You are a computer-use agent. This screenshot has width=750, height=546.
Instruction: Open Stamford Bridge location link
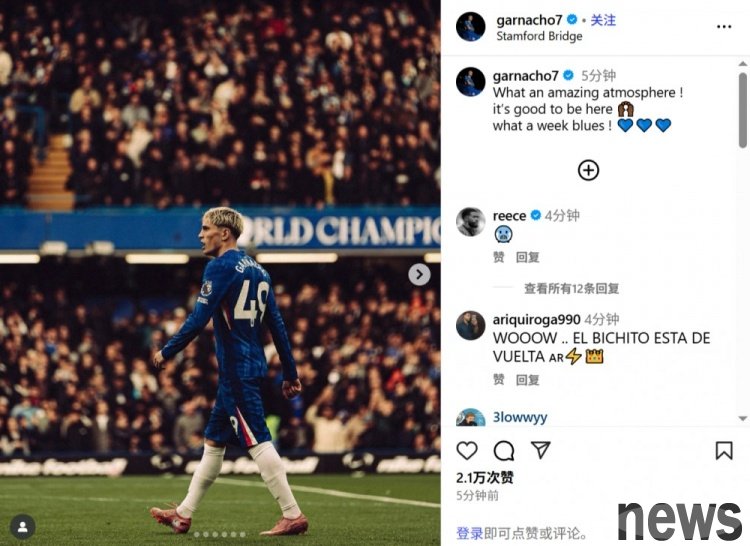point(539,36)
